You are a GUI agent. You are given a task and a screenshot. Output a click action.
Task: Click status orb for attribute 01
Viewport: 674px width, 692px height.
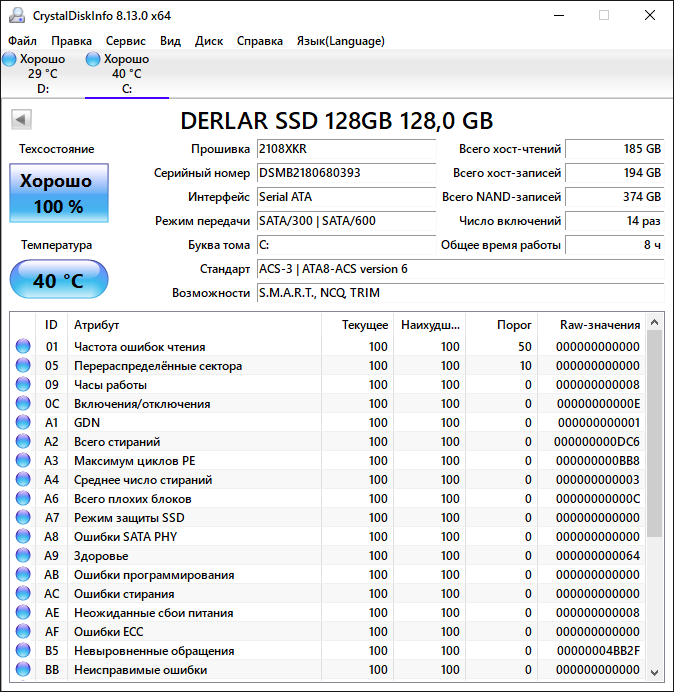pyautogui.click(x=23, y=346)
